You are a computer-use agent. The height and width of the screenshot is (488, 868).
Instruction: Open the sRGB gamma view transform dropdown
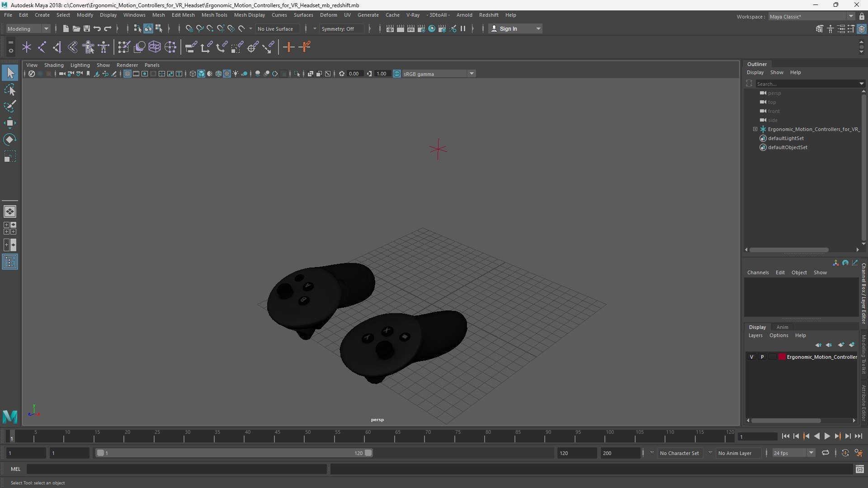point(439,74)
